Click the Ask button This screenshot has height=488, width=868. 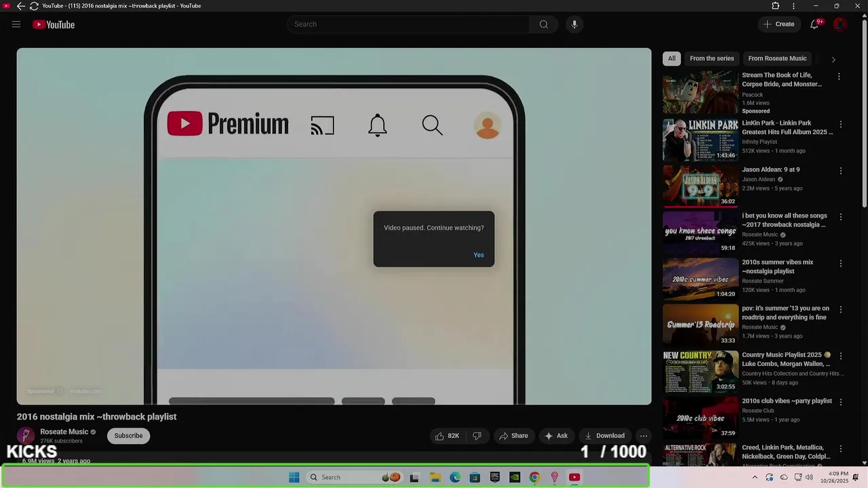point(556,436)
